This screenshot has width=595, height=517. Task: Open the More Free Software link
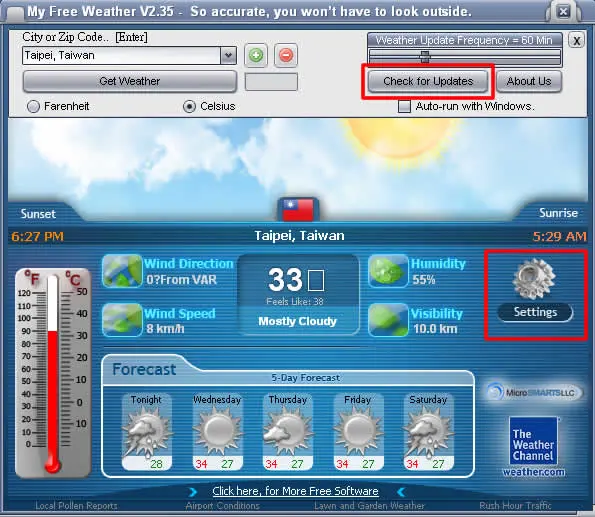[295, 491]
